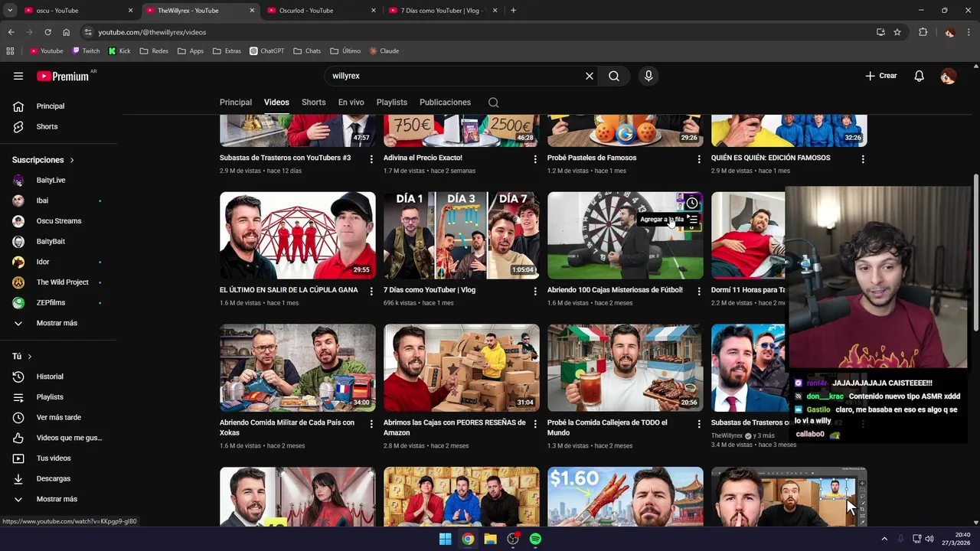Expand the Tú section chevron
This screenshot has height=551, width=980.
click(x=30, y=357)
